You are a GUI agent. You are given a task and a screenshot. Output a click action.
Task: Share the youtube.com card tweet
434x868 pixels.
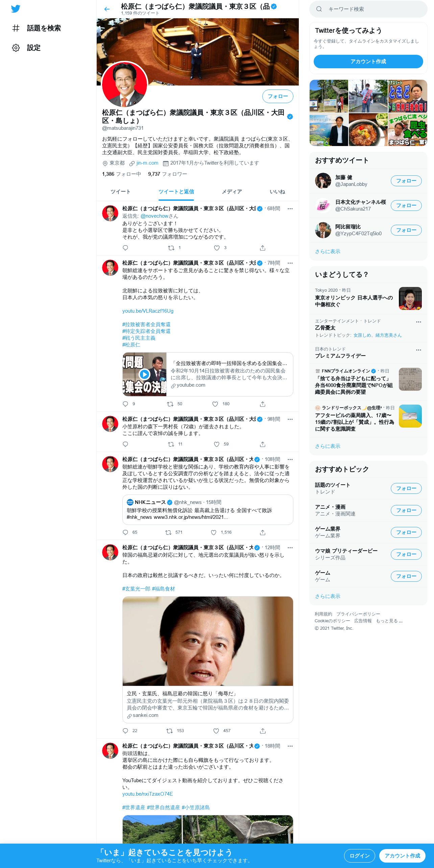[x=263, y=404]
